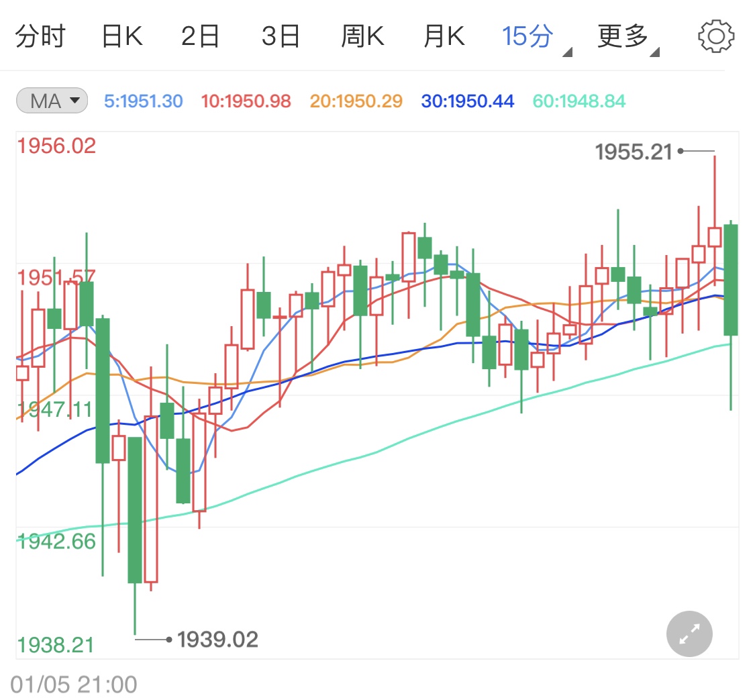Toggle the MA5 line value 1951.30
The width and height of the screenshot is (755, 700).
143,99
